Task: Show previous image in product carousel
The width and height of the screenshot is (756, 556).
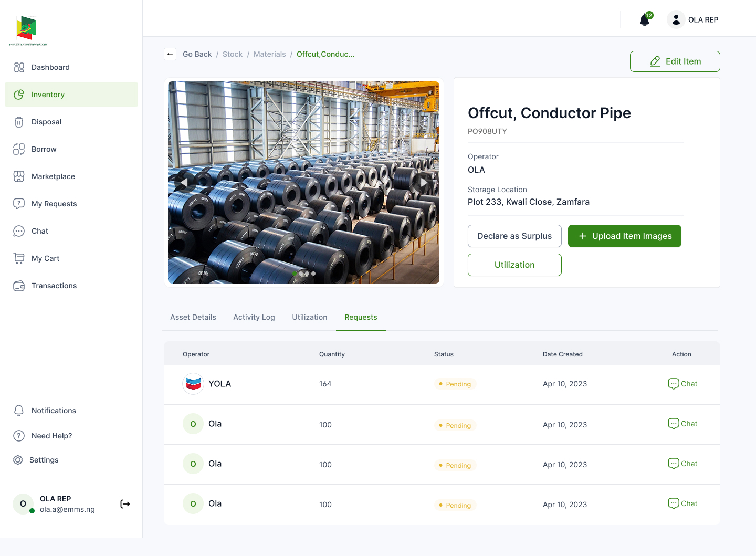Action: click(184, 182)
